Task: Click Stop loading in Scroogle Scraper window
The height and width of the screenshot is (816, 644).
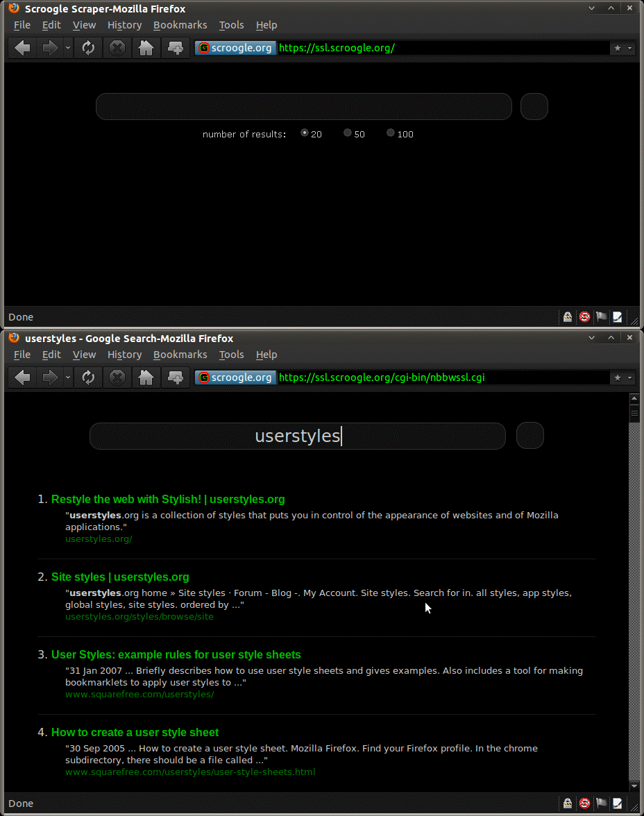Action: tap(118, 48)
